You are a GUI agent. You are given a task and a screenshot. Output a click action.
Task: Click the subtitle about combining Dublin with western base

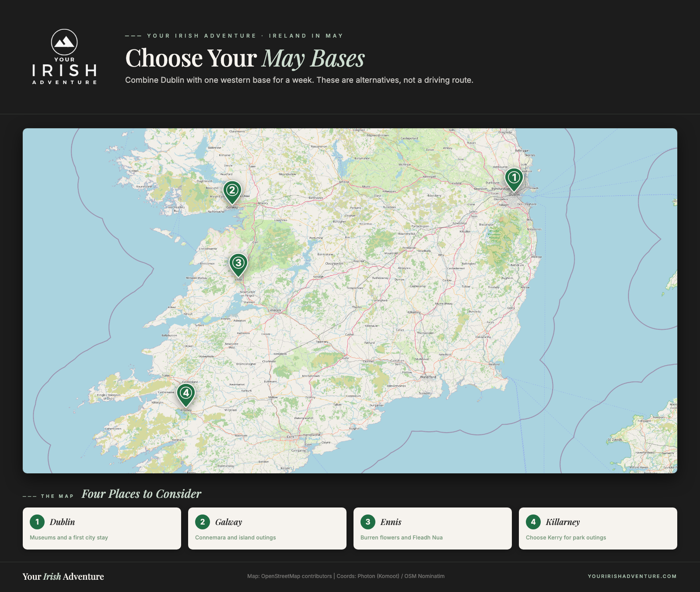(x=299, y=80)
